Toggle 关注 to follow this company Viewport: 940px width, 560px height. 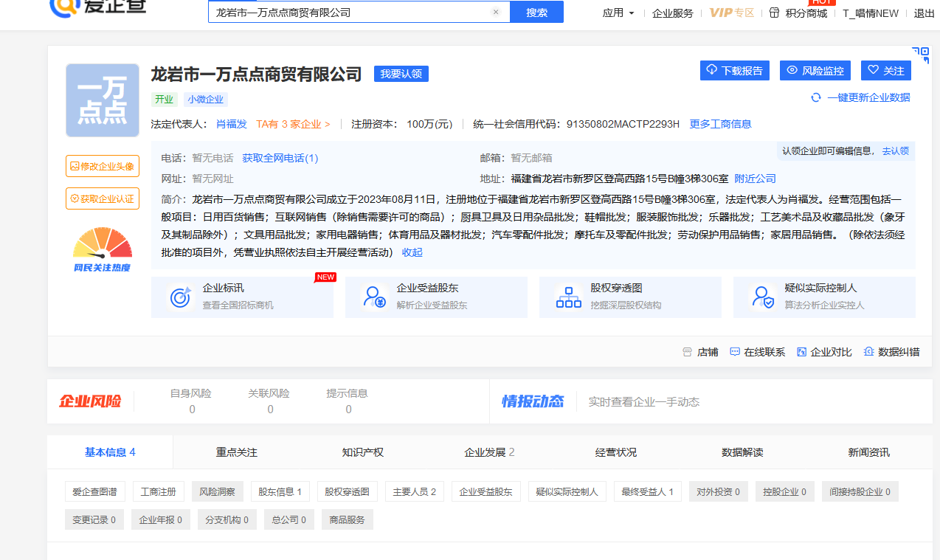point(885,70)
